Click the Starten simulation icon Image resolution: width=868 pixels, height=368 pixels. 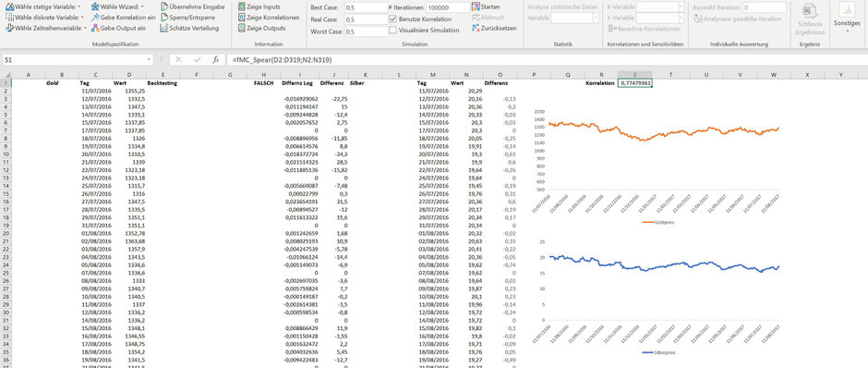pos(476,6)
